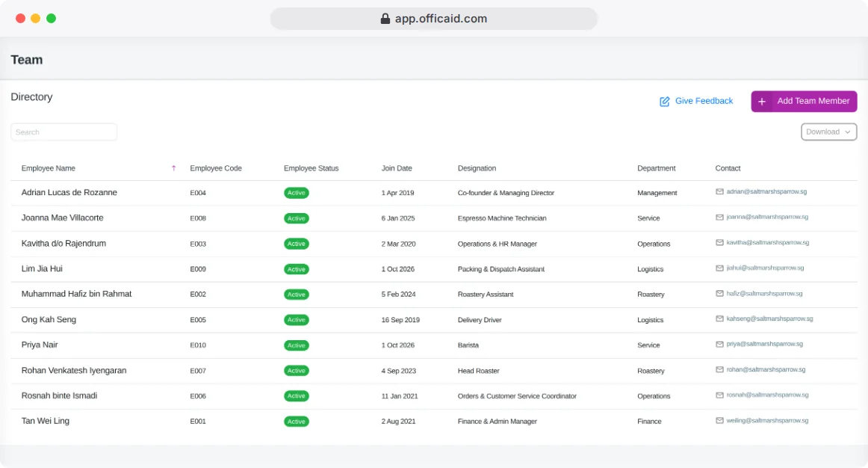Click the mail icon in Priya Nair's row
This screenshot has width=868, height=468.
click(719, 344)
